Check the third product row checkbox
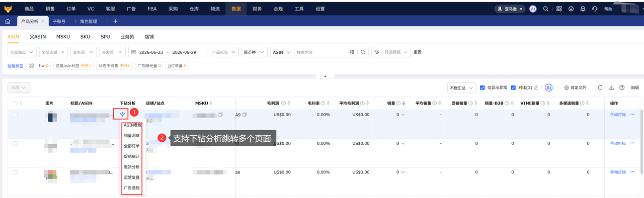This screenshot has height=198, width=644. pyautogui.click(x=15, y=172)
